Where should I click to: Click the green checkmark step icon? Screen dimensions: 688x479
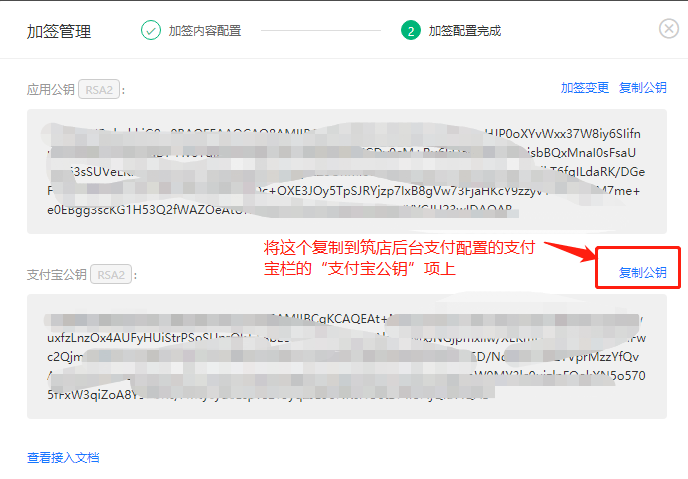[150, 30]
